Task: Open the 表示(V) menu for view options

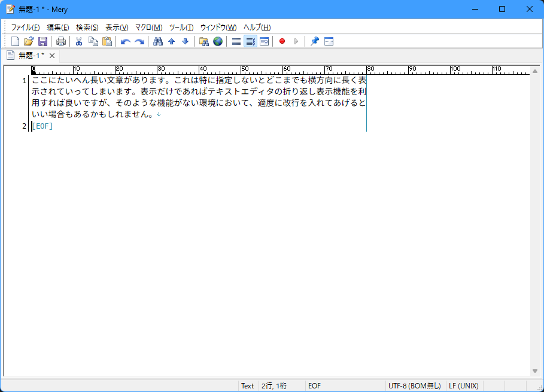Action: [x=116, y=27]
